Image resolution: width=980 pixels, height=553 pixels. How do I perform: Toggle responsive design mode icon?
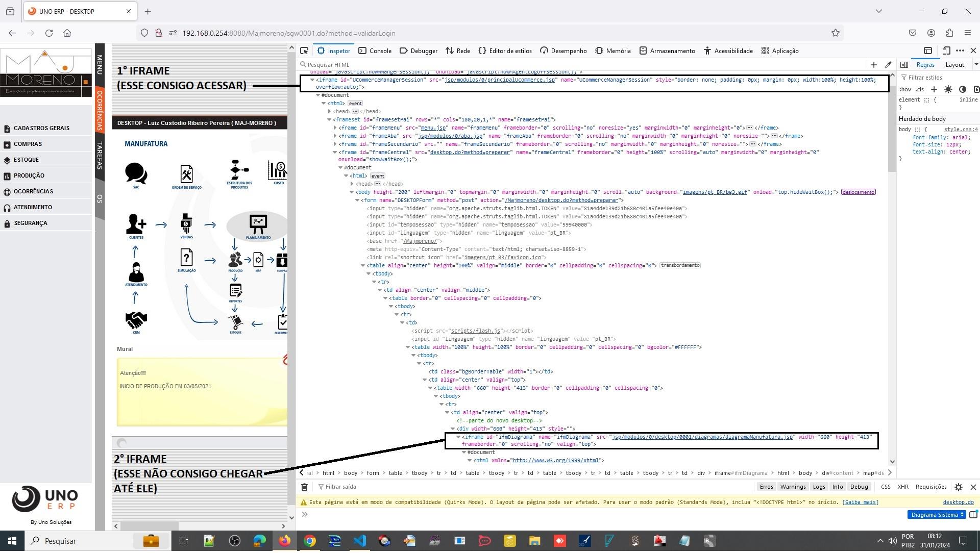[946, 51]
